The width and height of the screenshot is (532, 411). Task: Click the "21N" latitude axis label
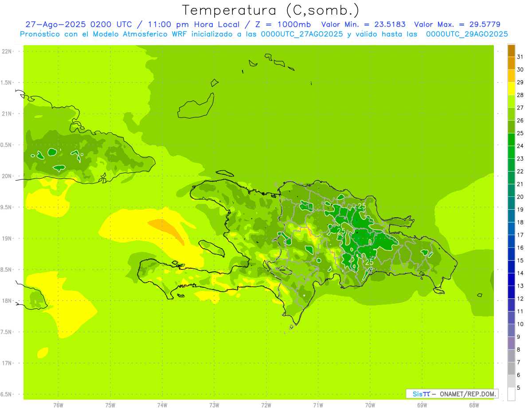[8, 114]
